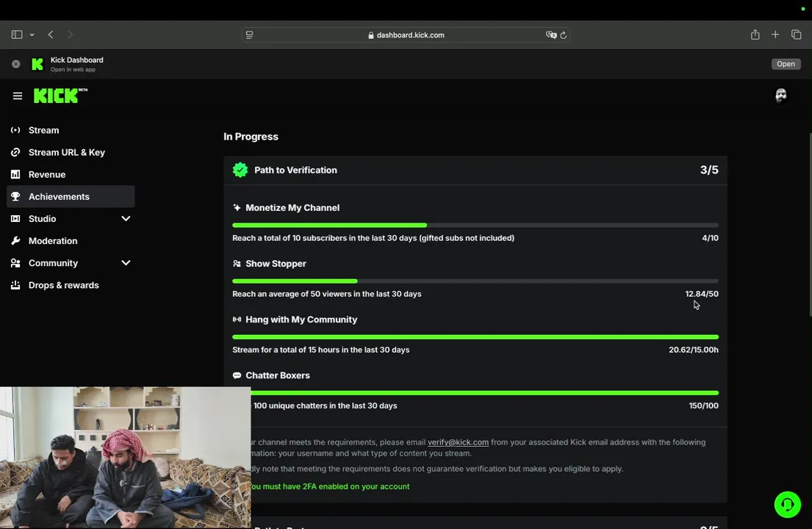The width and height of the screenshot is (812, 529).
Task: Toggle Safari's sidebar panel
Action: coord(17,35)
